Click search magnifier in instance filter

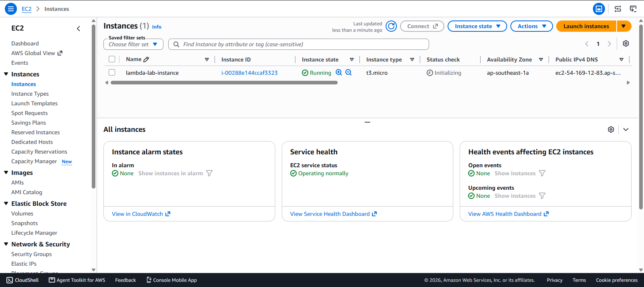pyautogui.click(x=176, y=44)
